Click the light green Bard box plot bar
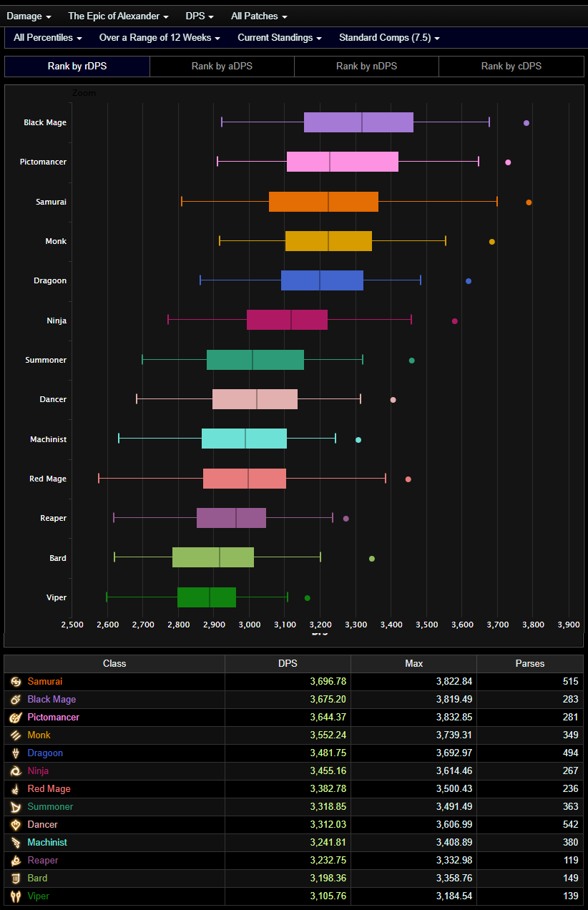 [213, 557]
